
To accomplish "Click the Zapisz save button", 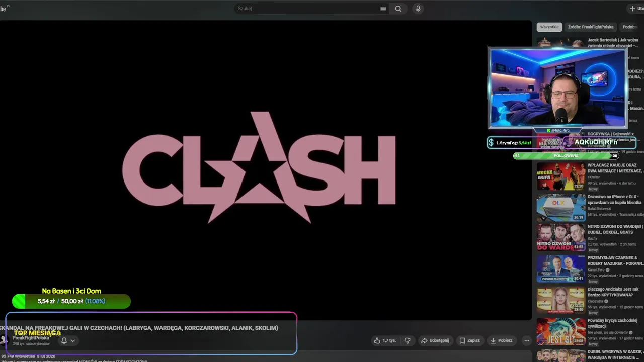I will [x=469, y=340].
